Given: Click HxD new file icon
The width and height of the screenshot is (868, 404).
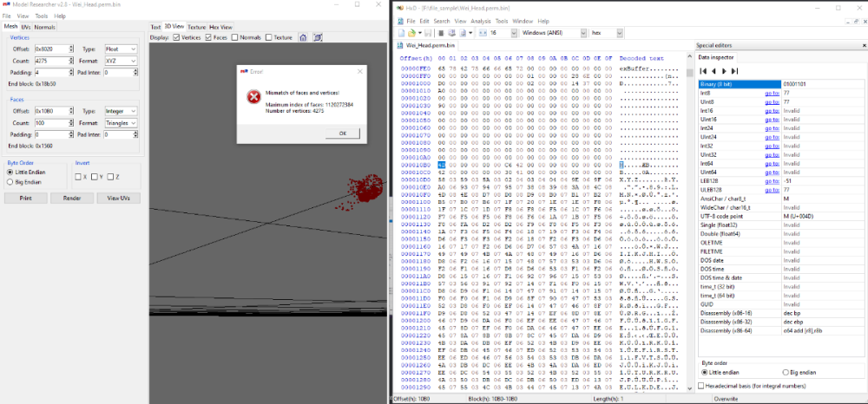Looking at the screenshot, I should pos(401,33).
